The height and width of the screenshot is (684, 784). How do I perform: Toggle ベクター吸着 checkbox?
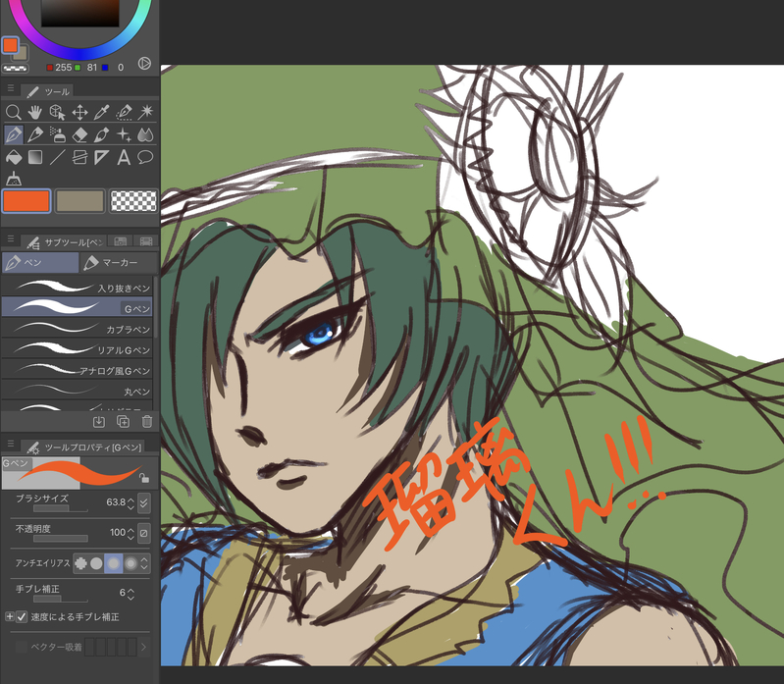21,647
